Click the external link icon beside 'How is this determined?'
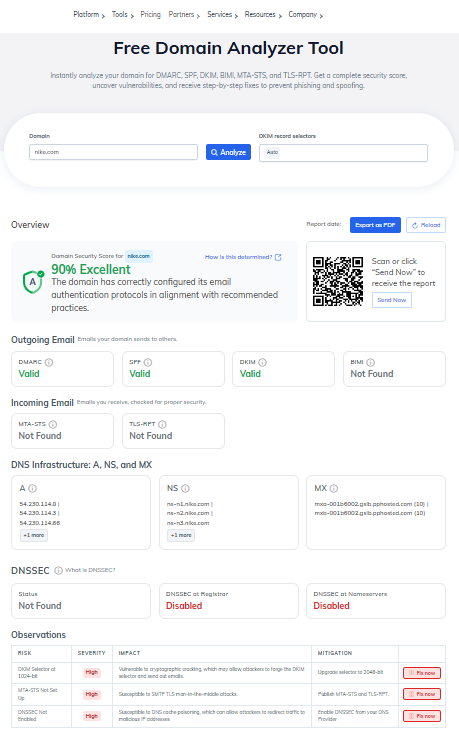 click(278, 257)
